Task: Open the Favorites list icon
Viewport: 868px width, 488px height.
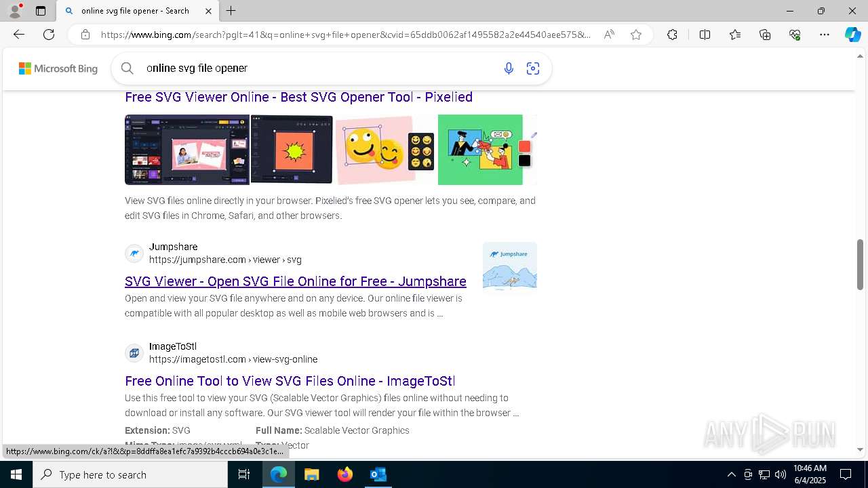Action: pos(735,35)
